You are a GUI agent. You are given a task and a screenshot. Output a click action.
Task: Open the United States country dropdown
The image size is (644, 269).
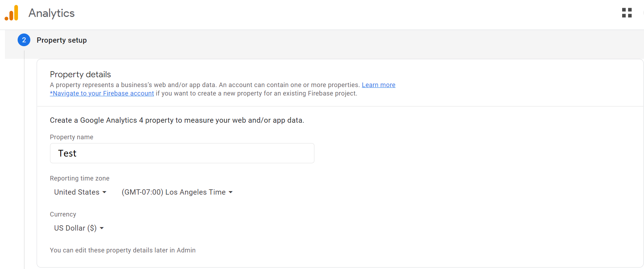tap(80, 192)
